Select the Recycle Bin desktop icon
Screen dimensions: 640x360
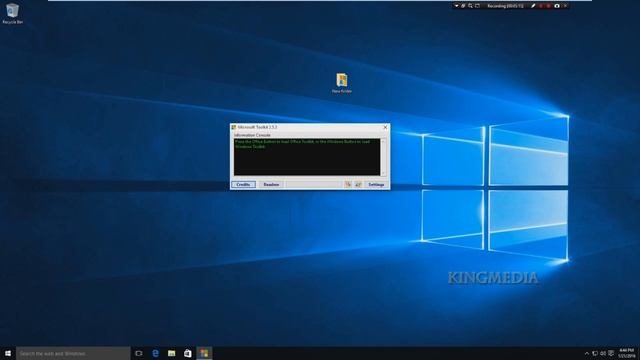[x=12, y=13]
